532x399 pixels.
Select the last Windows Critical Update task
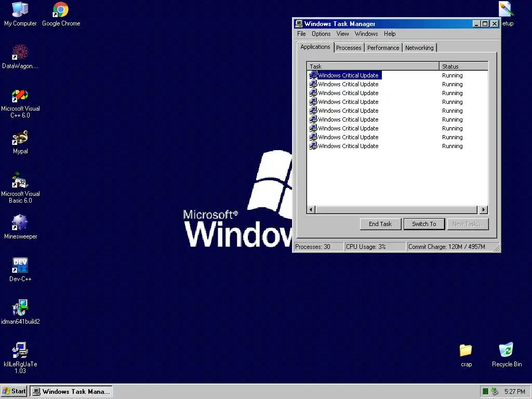(344, 146)
